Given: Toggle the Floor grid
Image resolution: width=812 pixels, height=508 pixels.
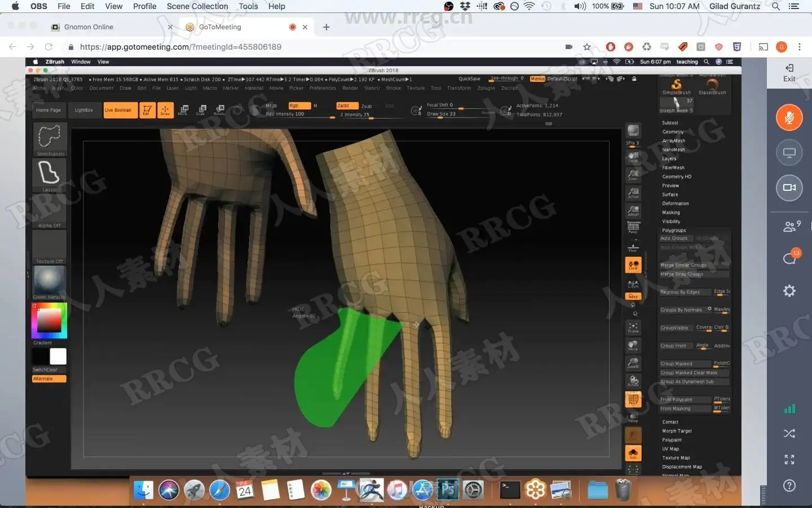Looking at the screenshot, I should pyautogui.click(x=633, y=247).
